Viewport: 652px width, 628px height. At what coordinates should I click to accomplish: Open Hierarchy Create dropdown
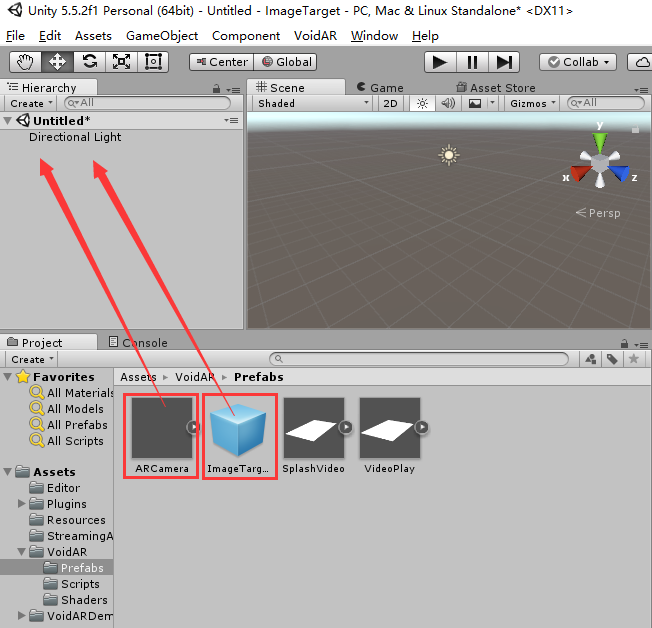[x=32, y=103]
